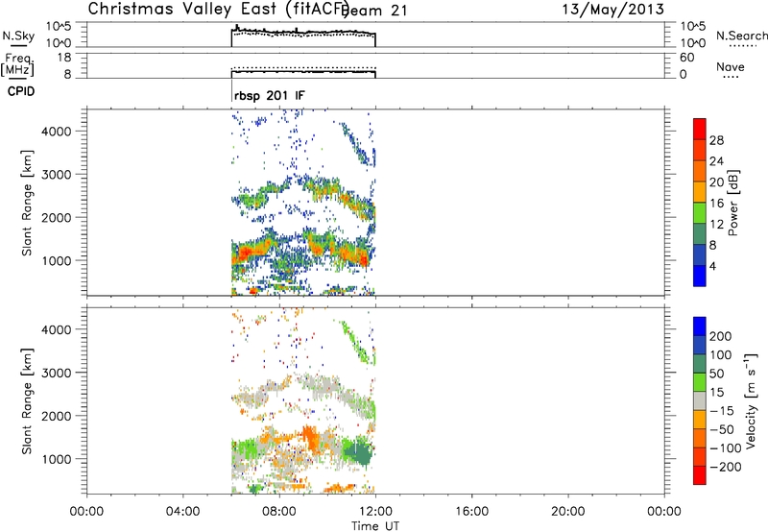768x532 pixels.
Task: Click the 'Velocity [m s-1]' colorbar title
Action: (x=752, y=401)
